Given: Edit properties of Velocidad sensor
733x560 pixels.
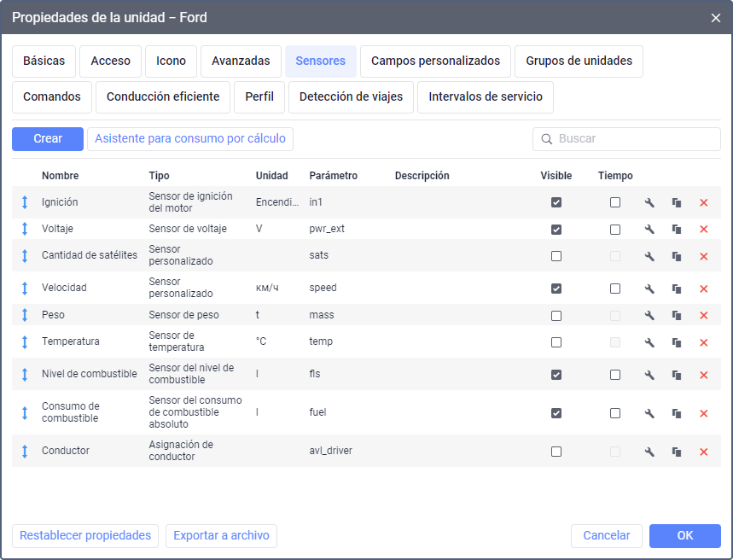Looking at the screenshot, I should 649,289.
